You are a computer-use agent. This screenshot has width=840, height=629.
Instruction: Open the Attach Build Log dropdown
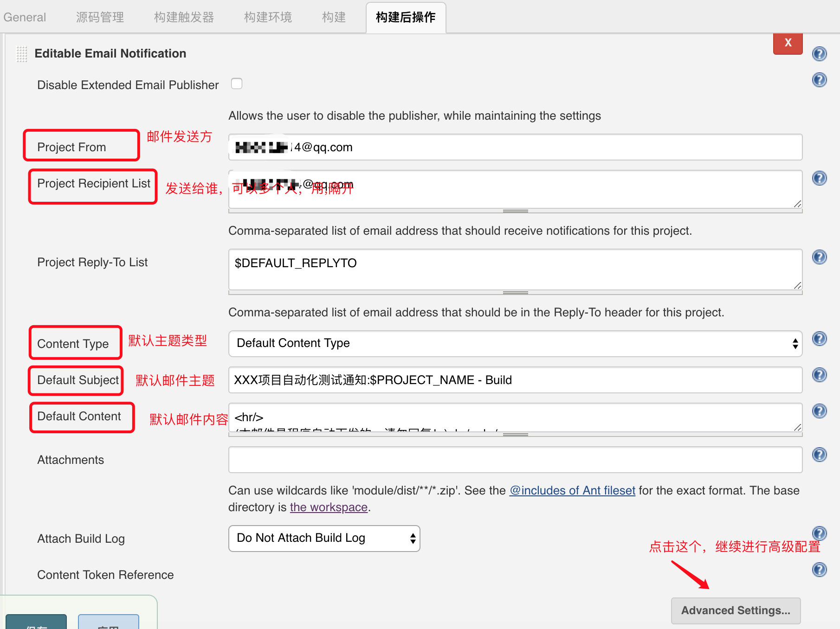pyautogui.click(x=324, y=538)
